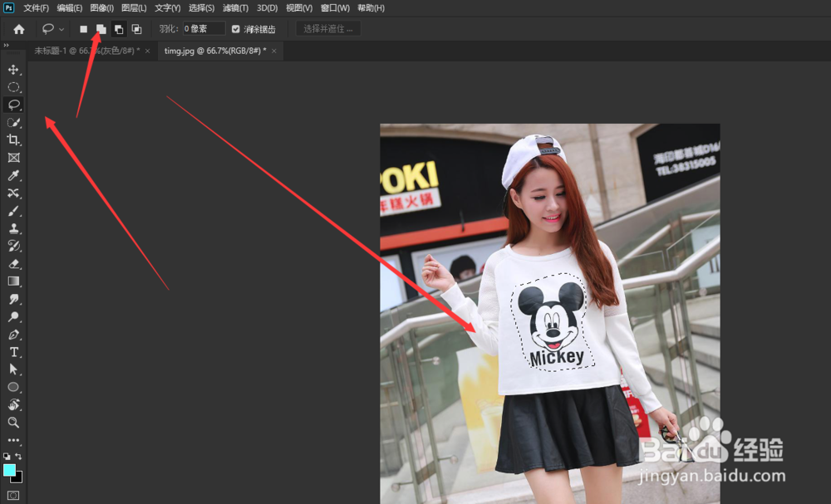This screenshot has height=504, width=831.
Task: Open the 图层(L) menu
Action: click(134, 8)
